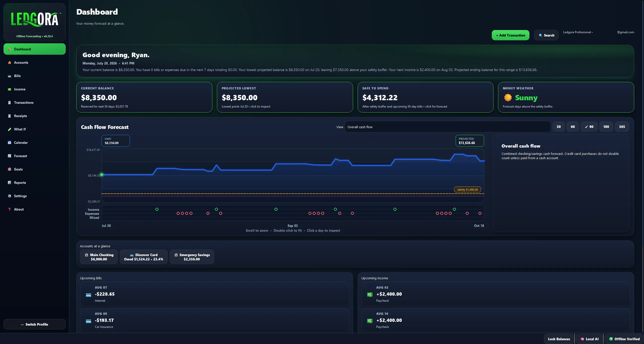This screenshot has width=644, height=344.
Task: Open the Search button
Action: point(546,35)
